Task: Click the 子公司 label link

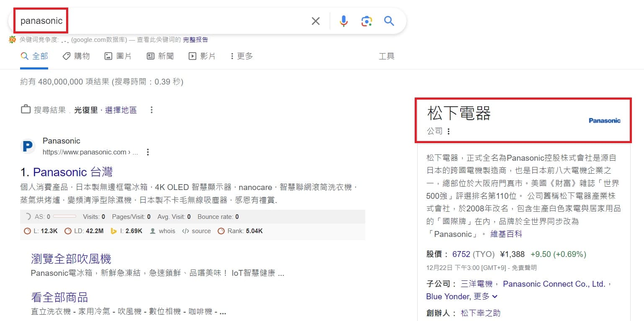Action: pos(438,284)
